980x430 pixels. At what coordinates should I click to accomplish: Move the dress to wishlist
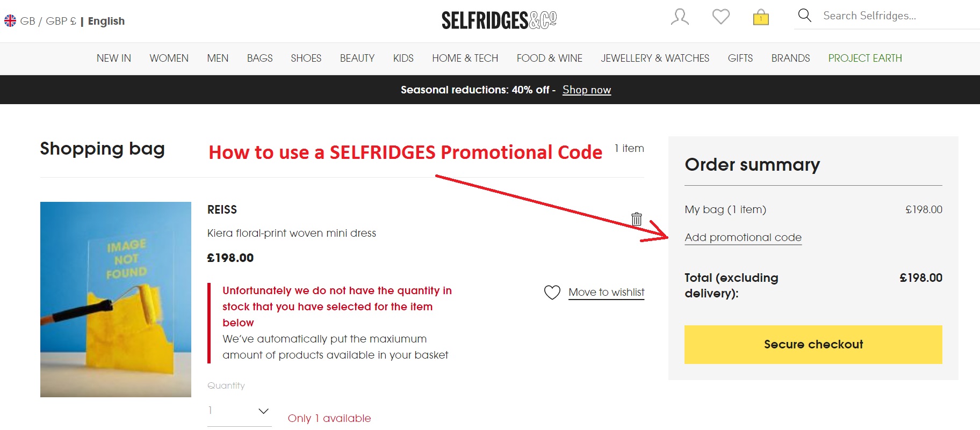(606, 292)
